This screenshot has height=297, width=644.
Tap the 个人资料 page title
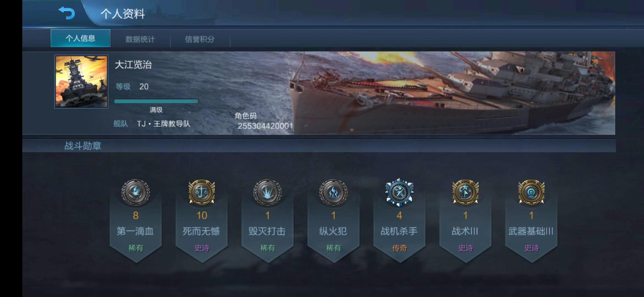click(123, 14)
